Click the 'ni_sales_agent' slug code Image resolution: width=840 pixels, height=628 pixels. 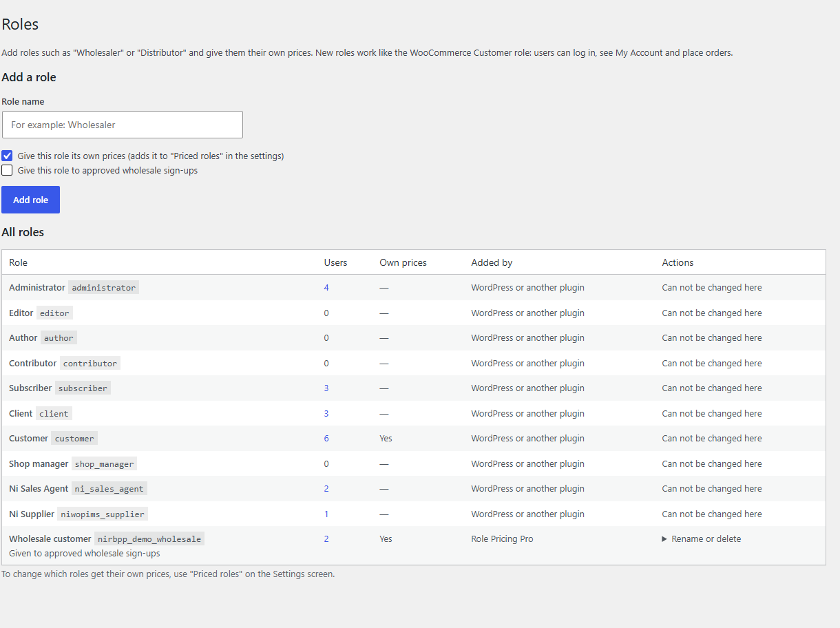[x=109, y=489]
